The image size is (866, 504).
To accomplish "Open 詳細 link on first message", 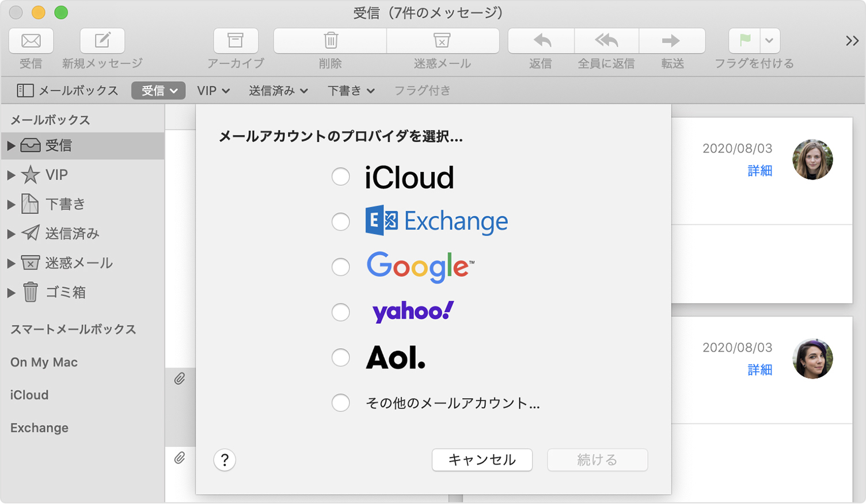I will 760,170.
